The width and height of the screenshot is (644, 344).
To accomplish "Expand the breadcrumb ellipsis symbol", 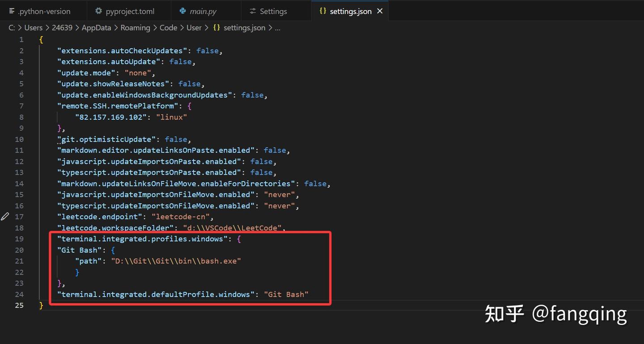I will point(277,28).
